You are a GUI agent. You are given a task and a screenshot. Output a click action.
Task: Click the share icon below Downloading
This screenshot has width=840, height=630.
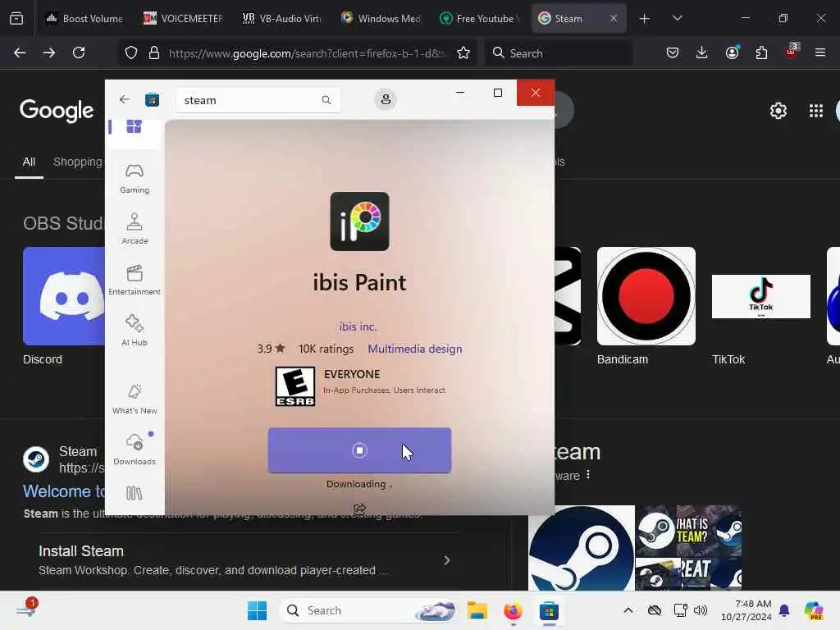point(360,509)
